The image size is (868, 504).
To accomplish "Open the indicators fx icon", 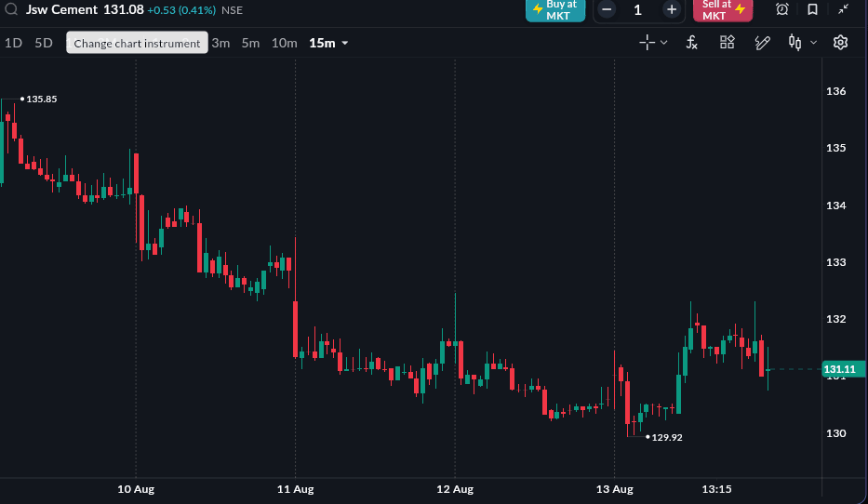I will [x=691, y=43].
